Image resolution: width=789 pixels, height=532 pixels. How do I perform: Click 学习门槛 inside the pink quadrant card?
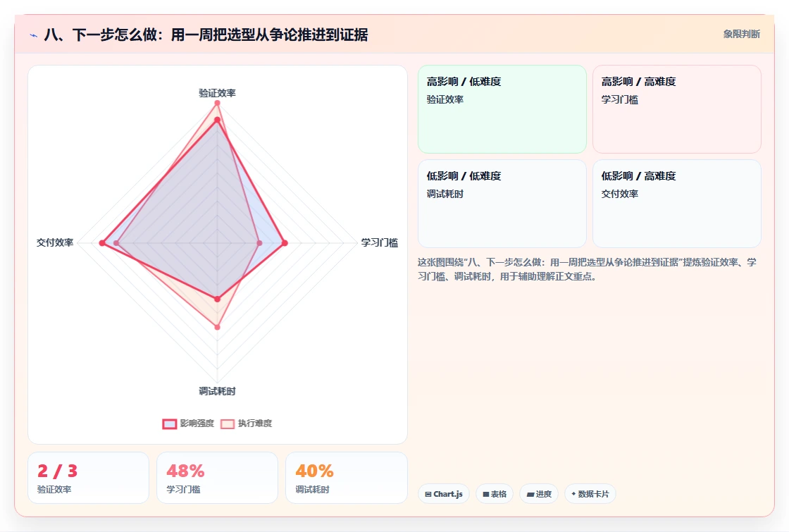click(620, 99)
